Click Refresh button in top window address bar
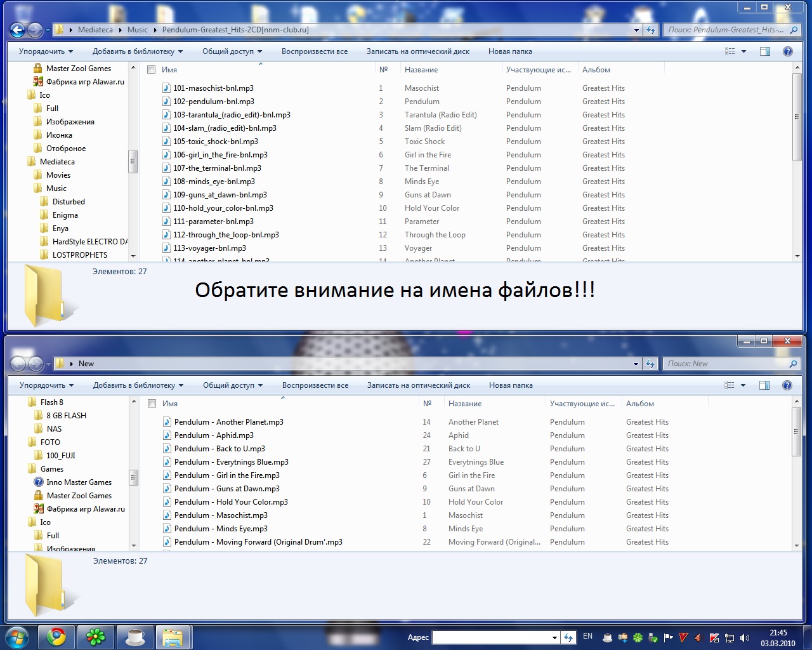Image resolution: width=812 pixels, height=650 pixels. tap(651, 30)
